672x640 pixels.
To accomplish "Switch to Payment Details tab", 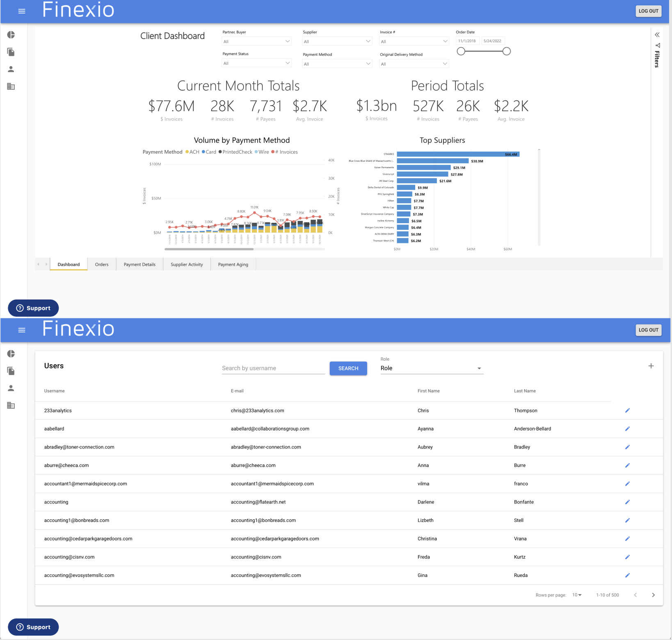I will click(139, 265).
